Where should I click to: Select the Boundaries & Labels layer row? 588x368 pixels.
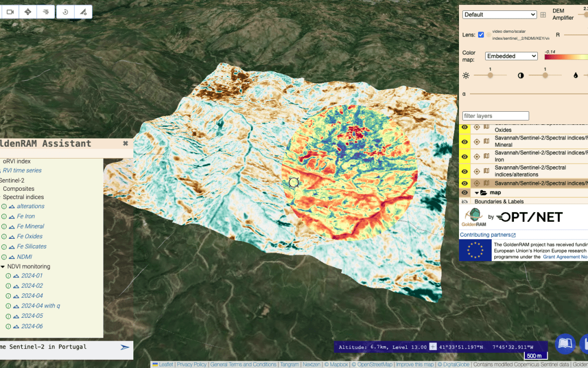click(x=524, y=202)
